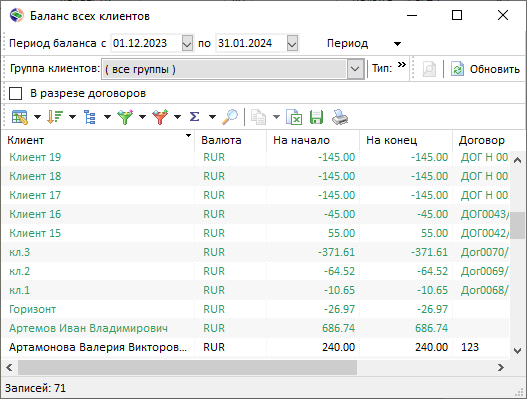Click the green filter funnel icon
This screenshot has width=527, height=399.
(125, 117)
